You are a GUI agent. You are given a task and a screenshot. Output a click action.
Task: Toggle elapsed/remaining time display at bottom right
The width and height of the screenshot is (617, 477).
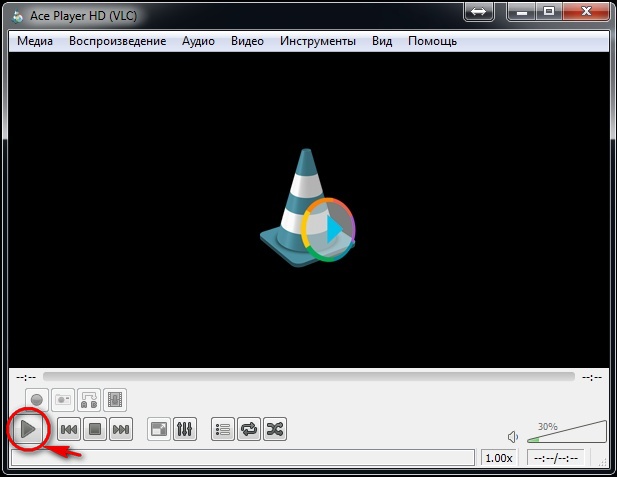[556, 458]
